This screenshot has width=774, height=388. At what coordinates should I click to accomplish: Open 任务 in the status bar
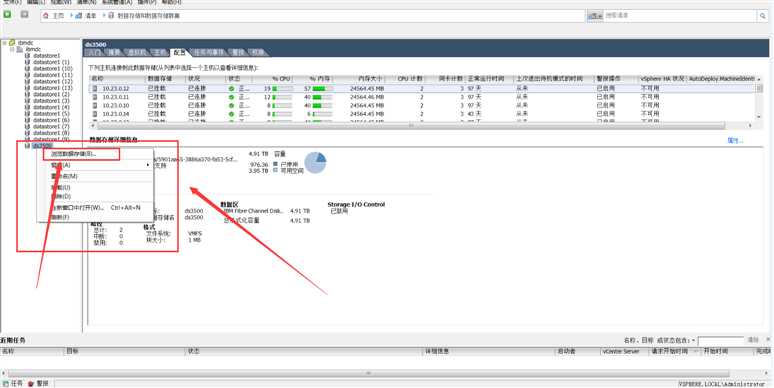12,383
